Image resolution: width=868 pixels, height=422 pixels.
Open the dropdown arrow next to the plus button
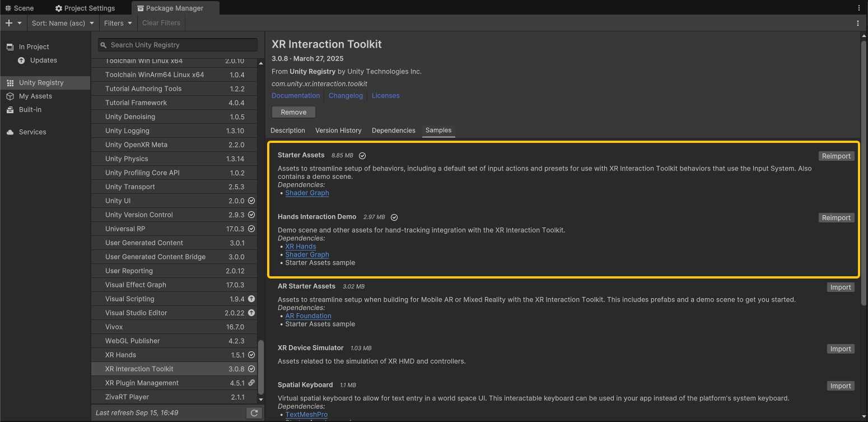coord(20,23)
